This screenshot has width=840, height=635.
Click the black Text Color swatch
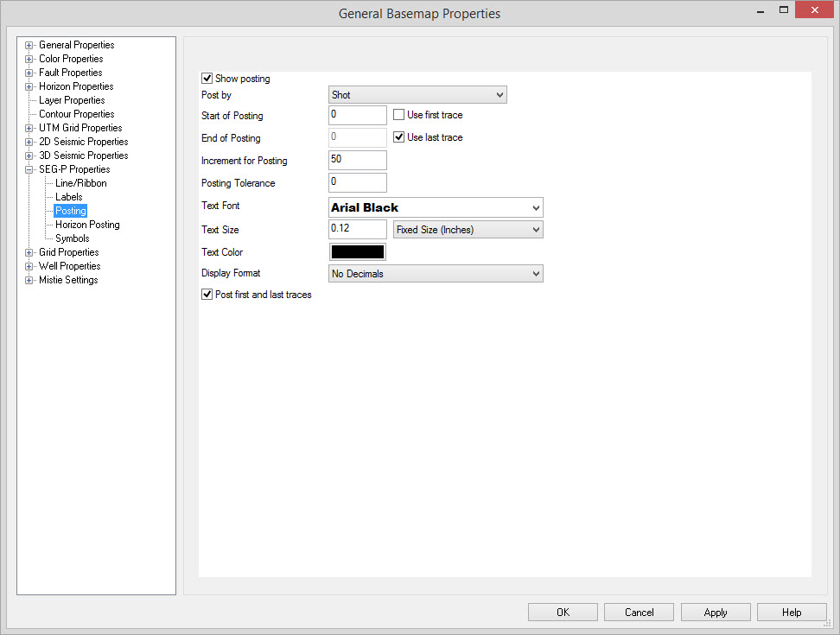pos(358,252)
